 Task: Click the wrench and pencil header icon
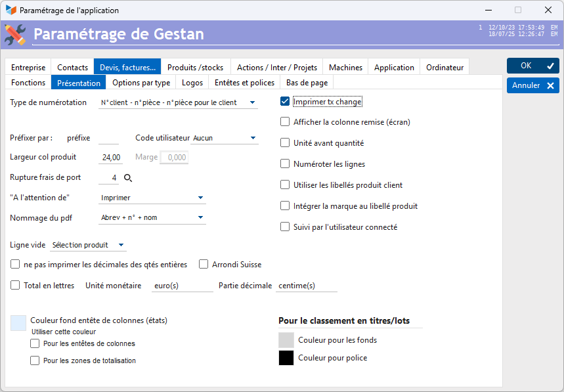[x=15, y=34]
